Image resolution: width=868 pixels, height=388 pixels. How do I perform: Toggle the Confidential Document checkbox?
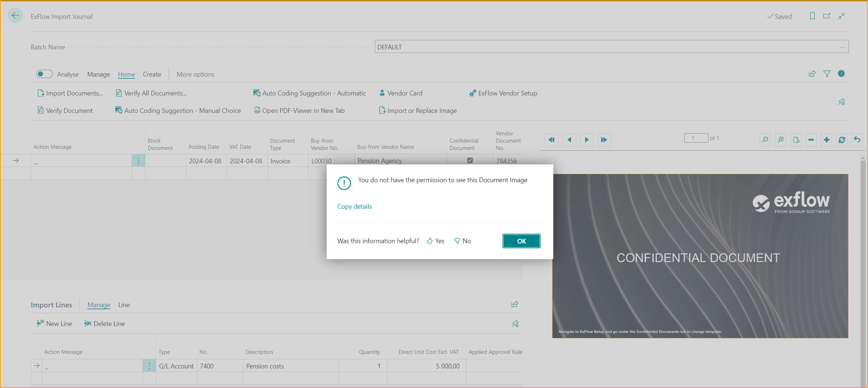coord(470,160)
